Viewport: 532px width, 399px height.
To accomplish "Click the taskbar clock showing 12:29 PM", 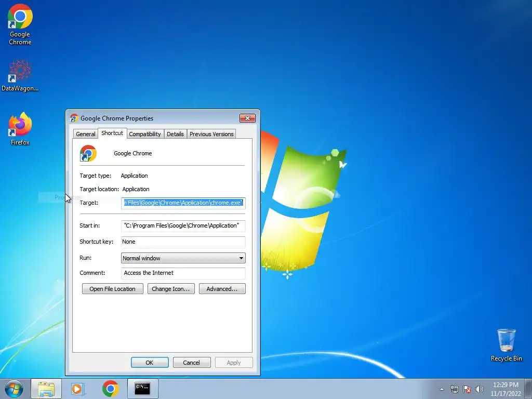I will (506, 389).
